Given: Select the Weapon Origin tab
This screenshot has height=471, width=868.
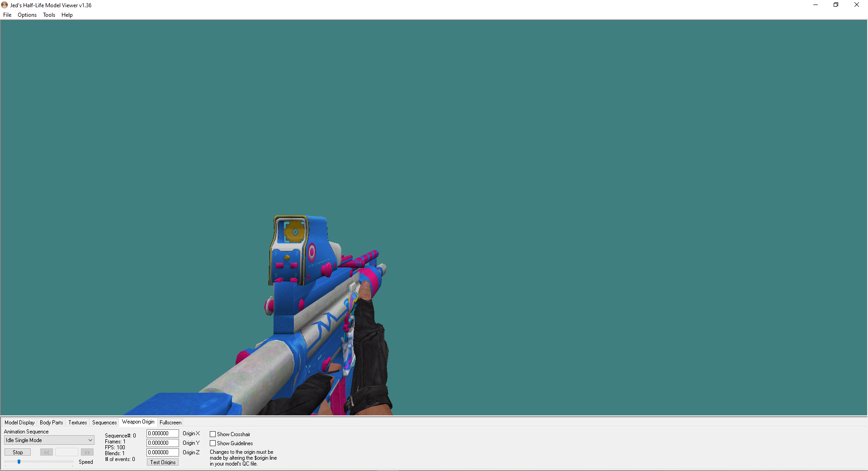Looking at the screenshot, I should (138, 422).
